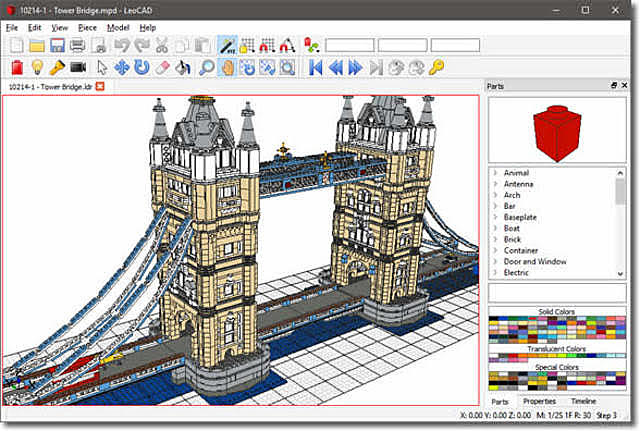Viewport: 640px width, 431px height.
Task: Switch to the Properties tab
Action: (x=539, y=401)
